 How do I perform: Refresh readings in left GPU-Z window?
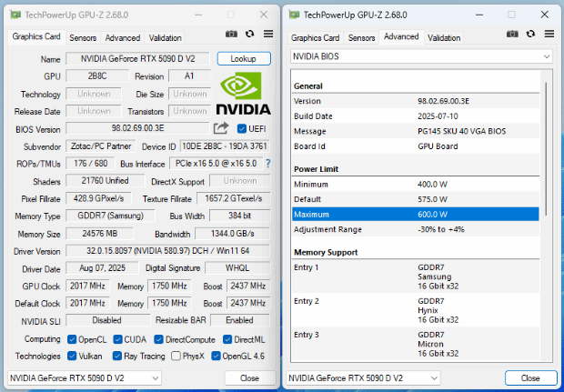point(249,34)
